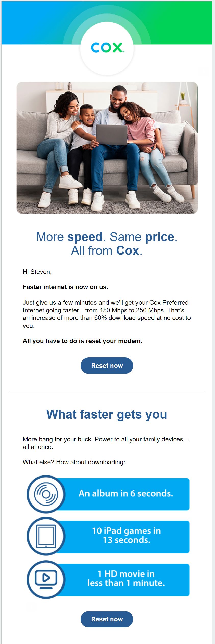Click the iPad tablet icon

point(46,536)
